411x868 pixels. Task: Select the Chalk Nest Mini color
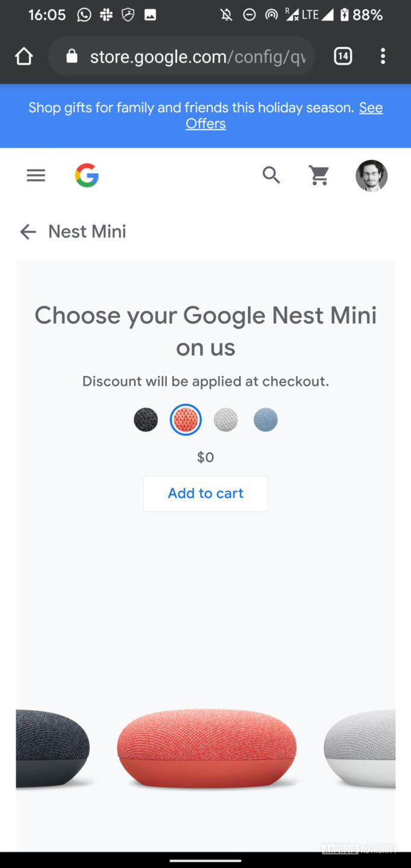(x=225, y=420)
